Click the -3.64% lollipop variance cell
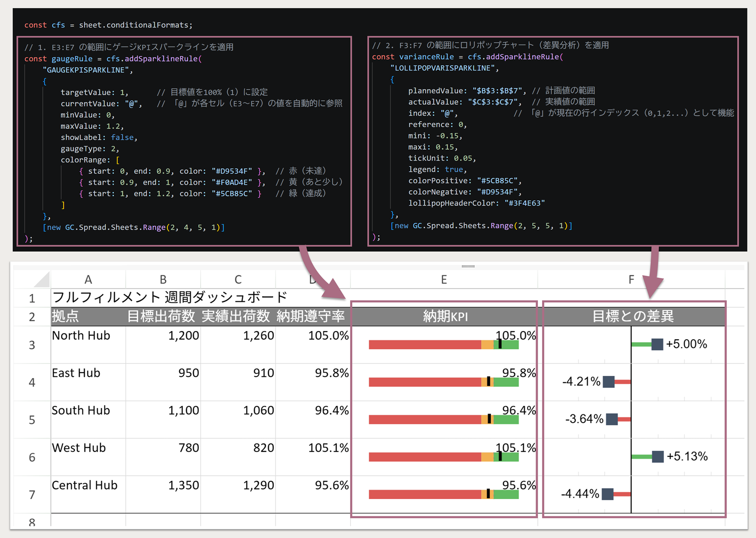This screenshot has height=538, width=756. tap(631, 420)
